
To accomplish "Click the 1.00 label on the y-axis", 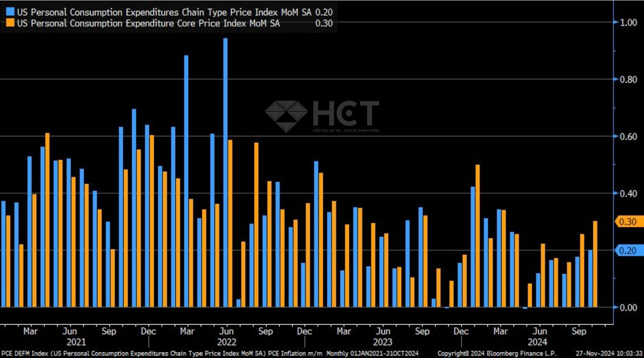I will [628, 23].
